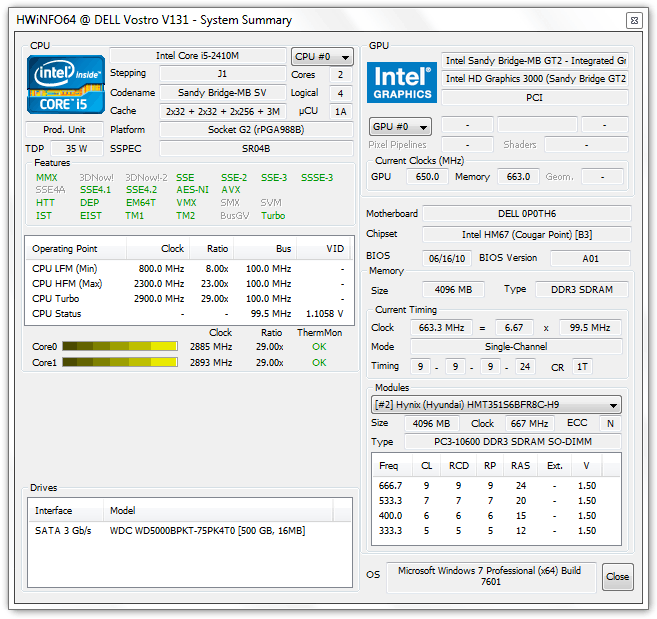Click the HTT feature label
Viewport: 657px width, 619px height.
coord(45,203)
